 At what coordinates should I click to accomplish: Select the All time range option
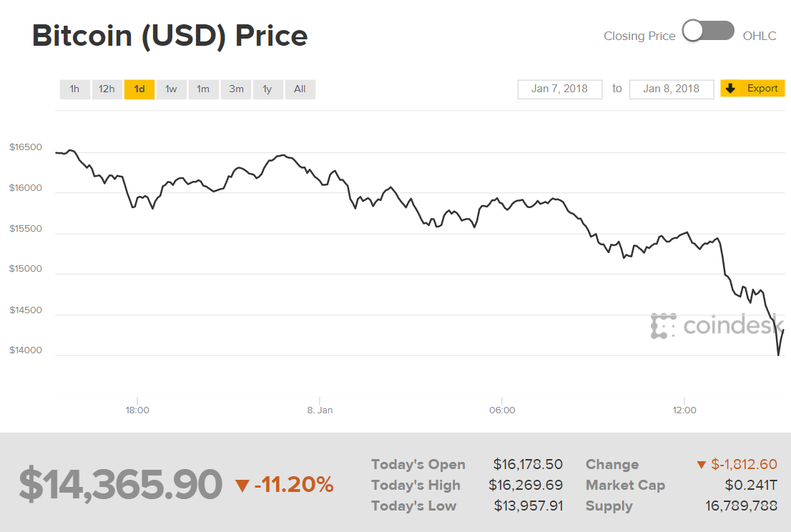(300, 89)
